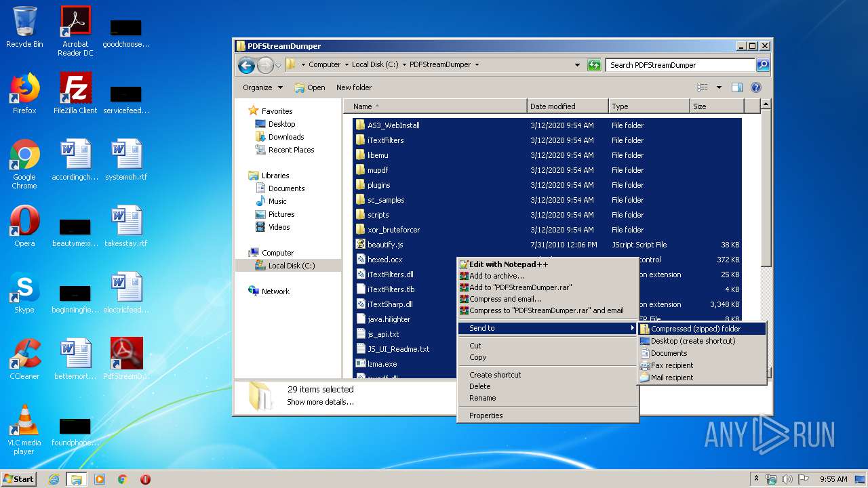Show hidden tray icons arrow
Viewport: 868px width, 488px height.
point(757,479)
